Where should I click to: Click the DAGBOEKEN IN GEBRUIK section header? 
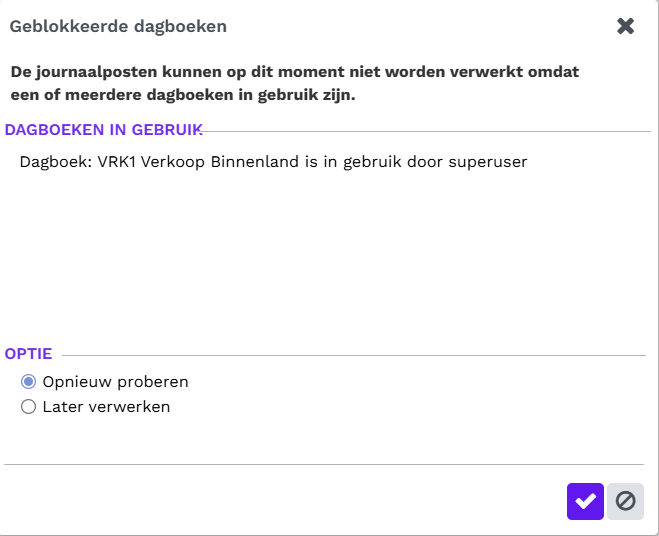[104, 129]
